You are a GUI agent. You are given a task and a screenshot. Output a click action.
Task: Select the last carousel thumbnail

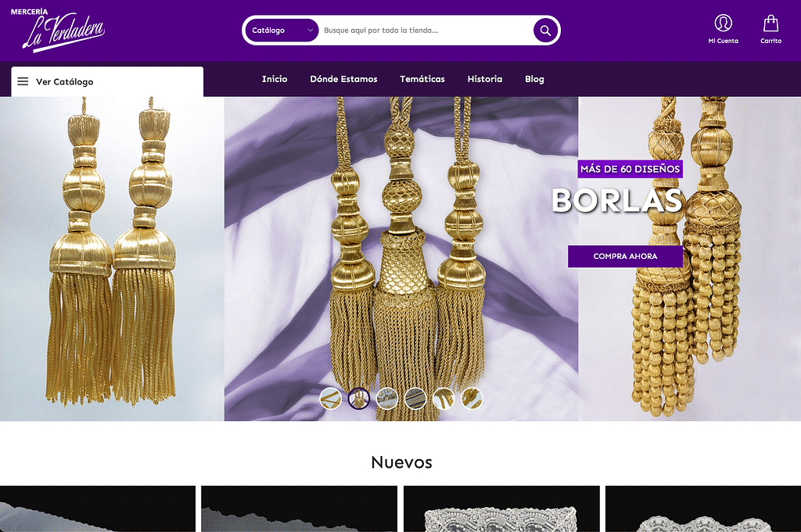(x=472, y=398)
